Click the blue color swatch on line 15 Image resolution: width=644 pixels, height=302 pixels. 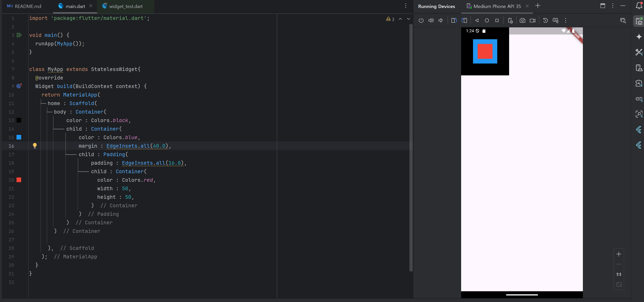click(19, 137)
